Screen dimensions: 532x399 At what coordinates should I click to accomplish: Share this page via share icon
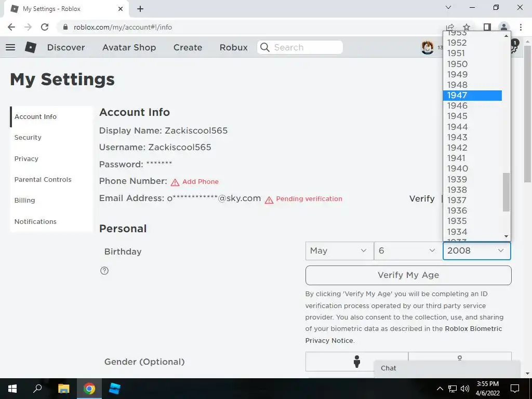click(450, 27)
